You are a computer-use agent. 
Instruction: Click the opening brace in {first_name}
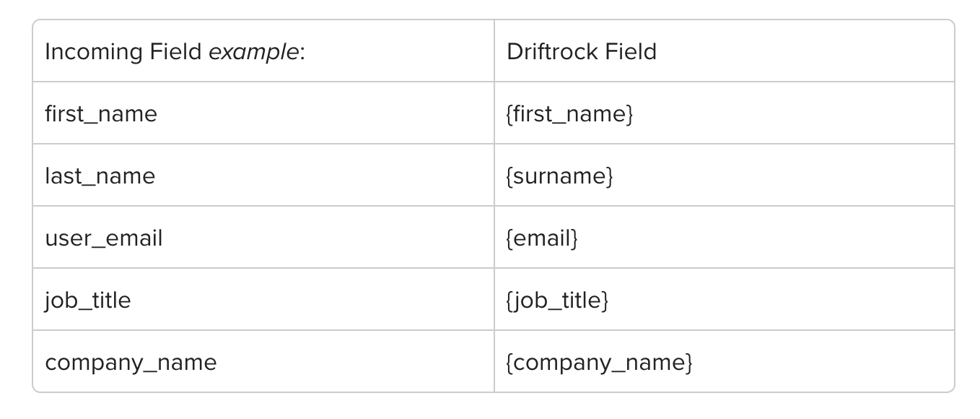509,114
